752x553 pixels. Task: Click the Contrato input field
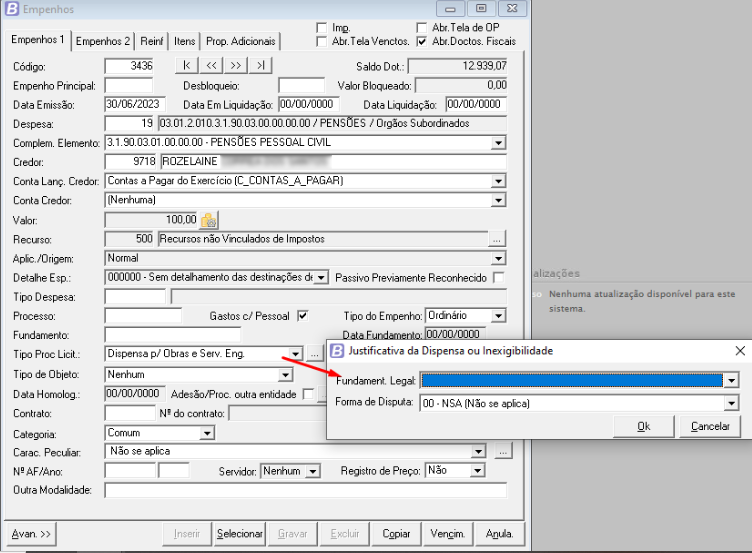point(130,413)
